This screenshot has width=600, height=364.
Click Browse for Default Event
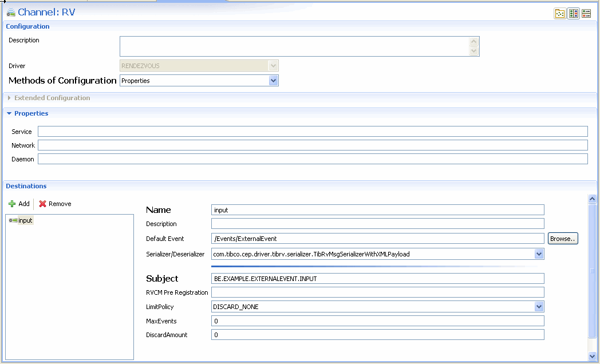tap(562, 239)
